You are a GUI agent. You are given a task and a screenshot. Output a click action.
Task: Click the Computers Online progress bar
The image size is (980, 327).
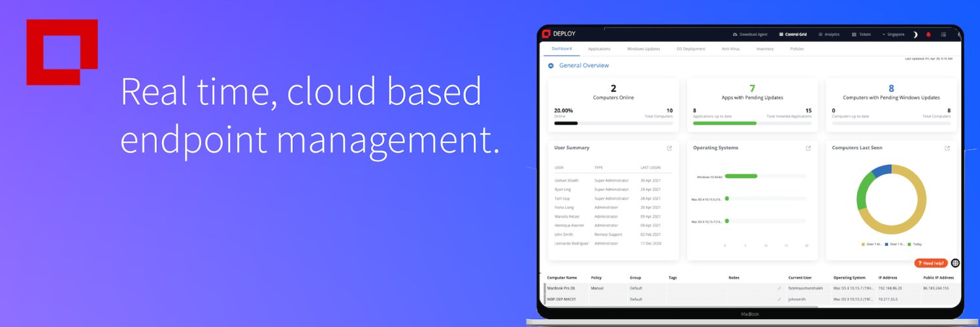[613, 123]
